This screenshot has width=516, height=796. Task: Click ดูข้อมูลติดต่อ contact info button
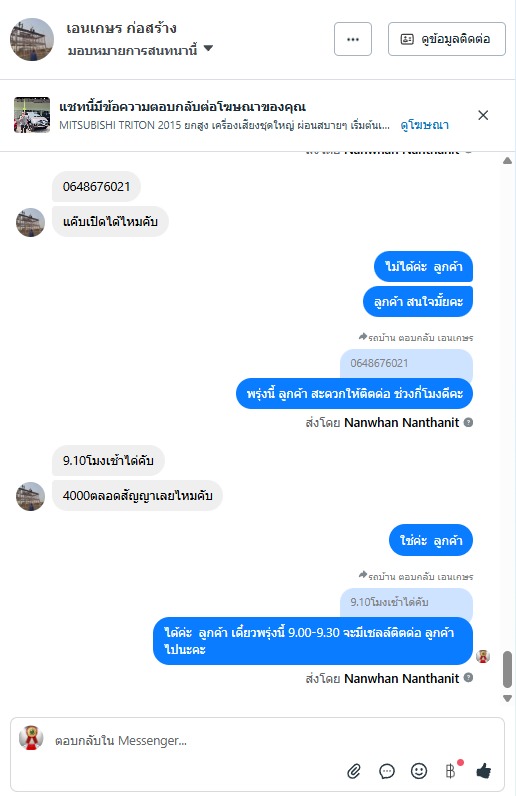tap(446, 39)
